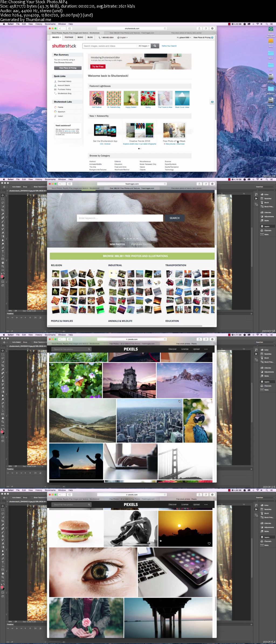Click the feedback icon beside Shutterstock page
This screenshot has width=276, height=644.
(x=212, y=102)
